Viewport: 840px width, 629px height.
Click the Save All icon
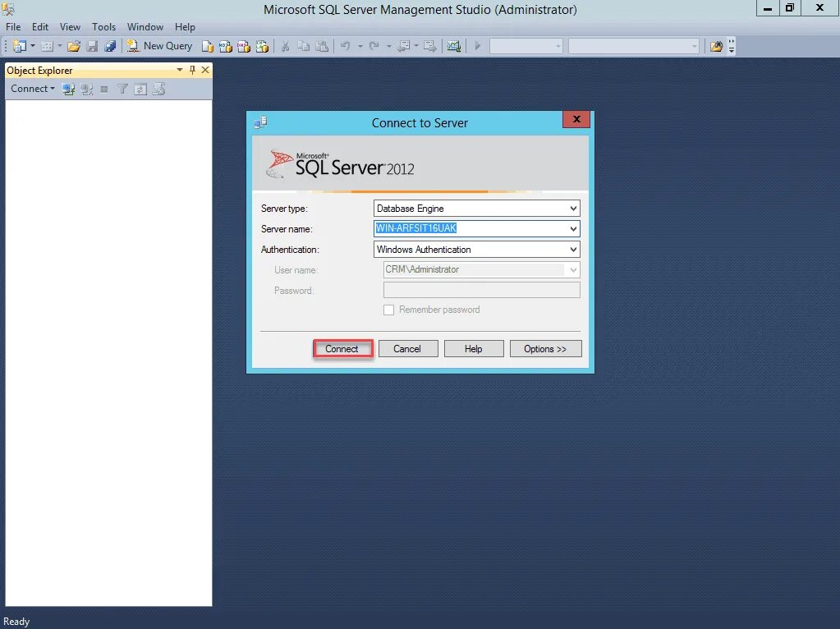110,46
